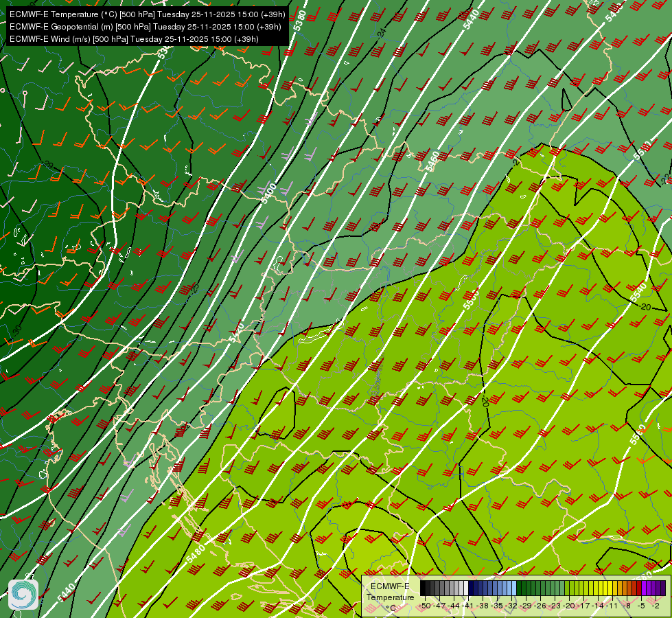
Task: Click the black swatch at legend start
Action: [x=423, y=588]
